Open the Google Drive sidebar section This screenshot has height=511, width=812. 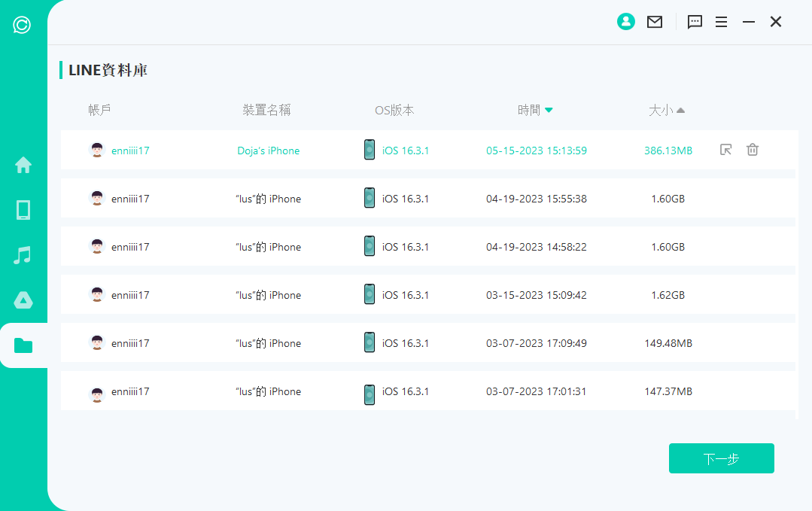(23, 300)
